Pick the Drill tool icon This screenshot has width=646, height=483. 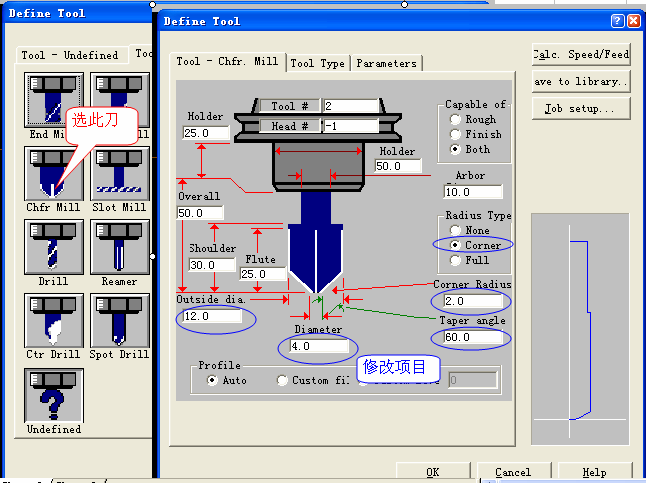coord(54,247)
